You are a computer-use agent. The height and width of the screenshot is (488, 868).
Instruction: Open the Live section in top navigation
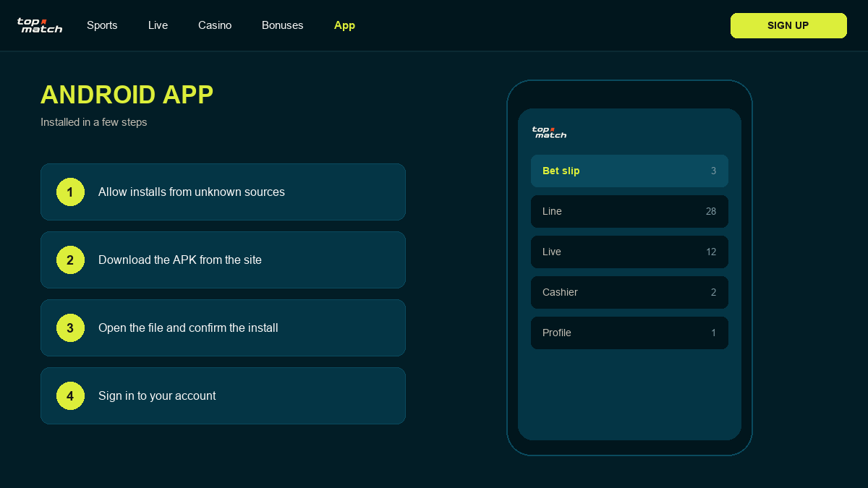point(158,25)
